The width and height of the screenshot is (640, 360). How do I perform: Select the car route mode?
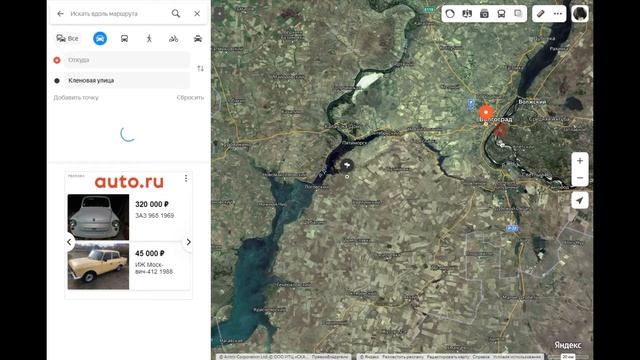pyautogui.click(x=100, y=38)
